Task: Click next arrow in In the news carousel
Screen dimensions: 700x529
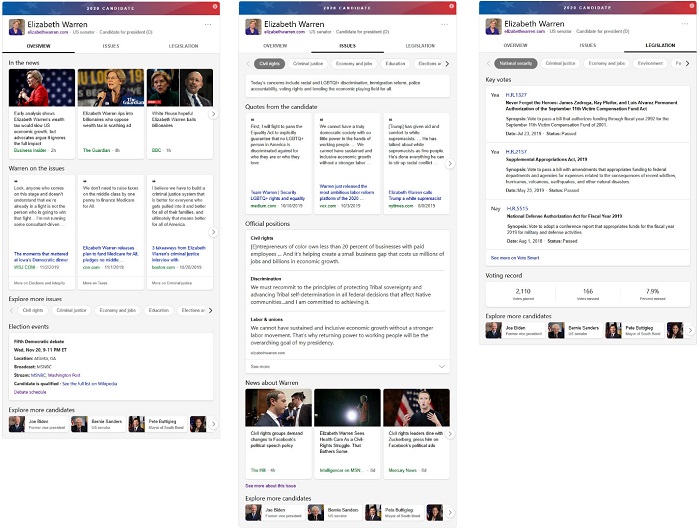Action: tap(213, 114)
